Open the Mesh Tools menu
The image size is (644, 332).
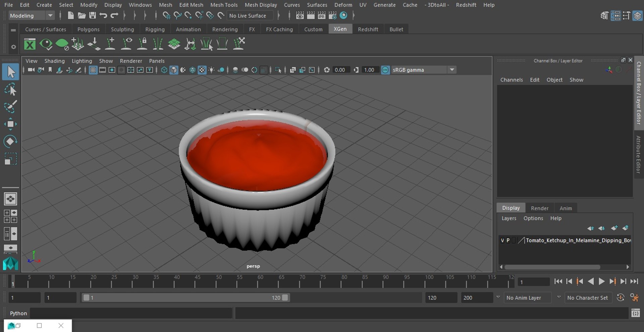point(224,5)
